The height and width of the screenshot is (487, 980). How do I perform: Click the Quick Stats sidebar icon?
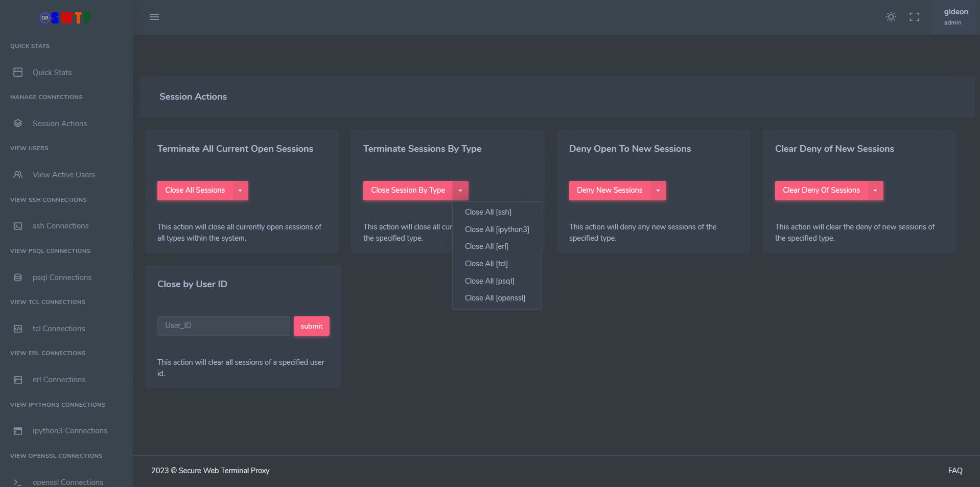pyautogui.click(x=18, y=73)
